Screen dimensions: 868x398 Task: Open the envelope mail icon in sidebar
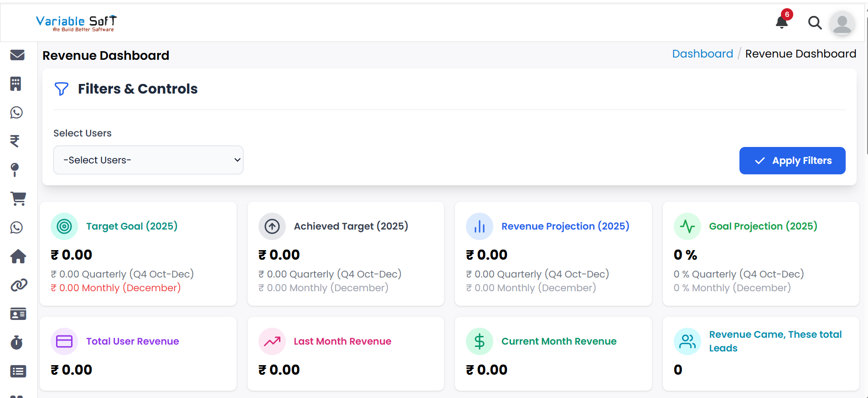(x=17, y=55)
